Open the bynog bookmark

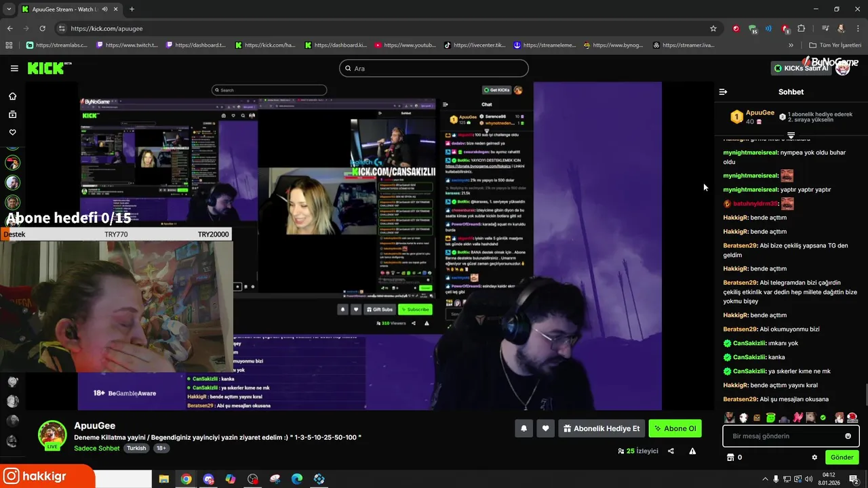[613, 45]
